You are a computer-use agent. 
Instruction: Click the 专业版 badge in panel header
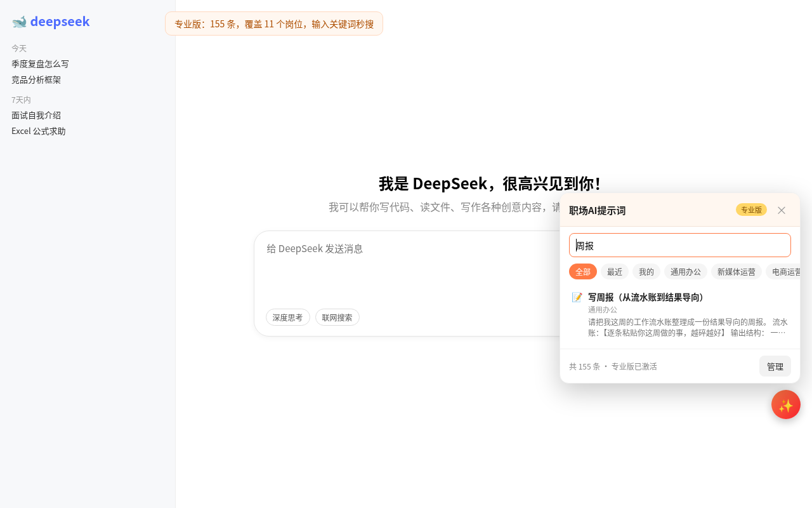pos(751,210)
